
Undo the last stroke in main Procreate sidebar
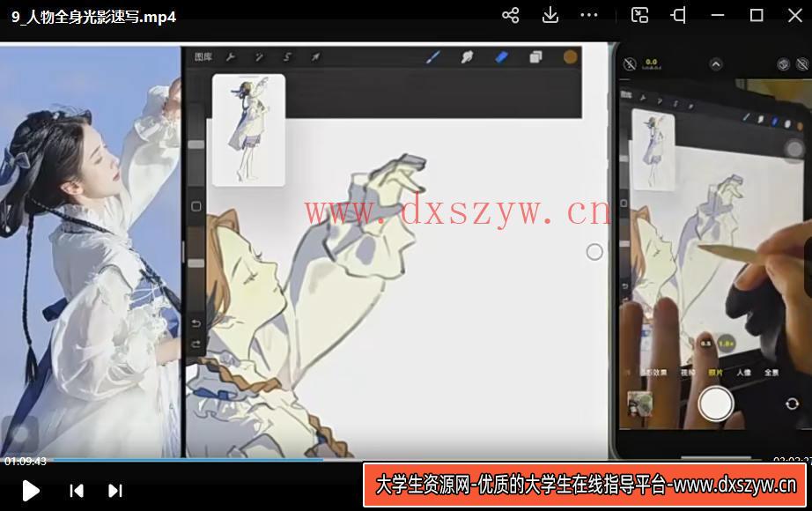(196, 323)
